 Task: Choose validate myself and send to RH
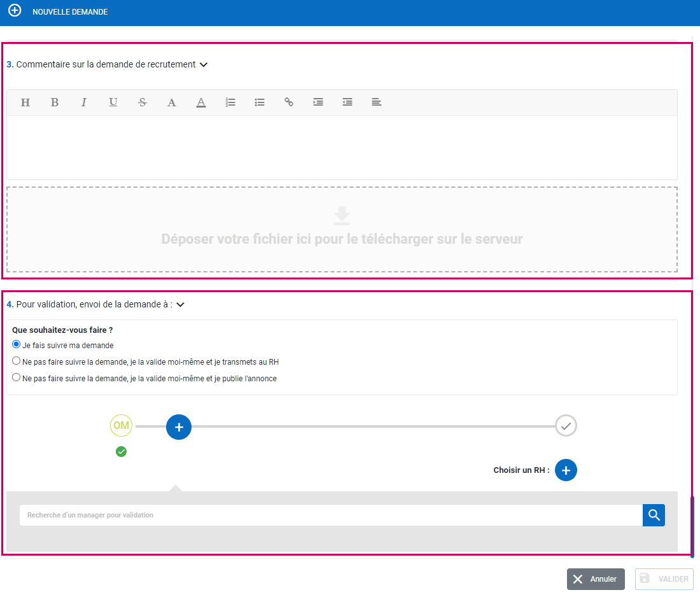pyautogui.click(x=17, y=361)
